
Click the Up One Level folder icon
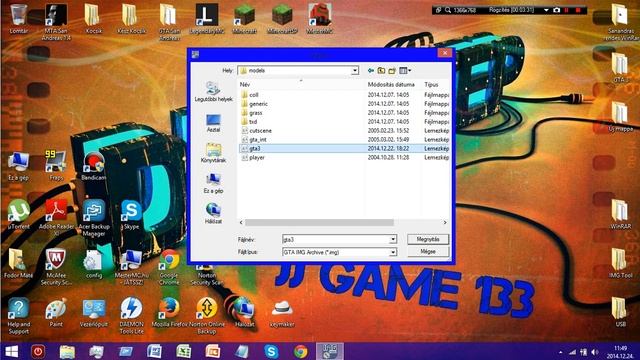(381, 71)
